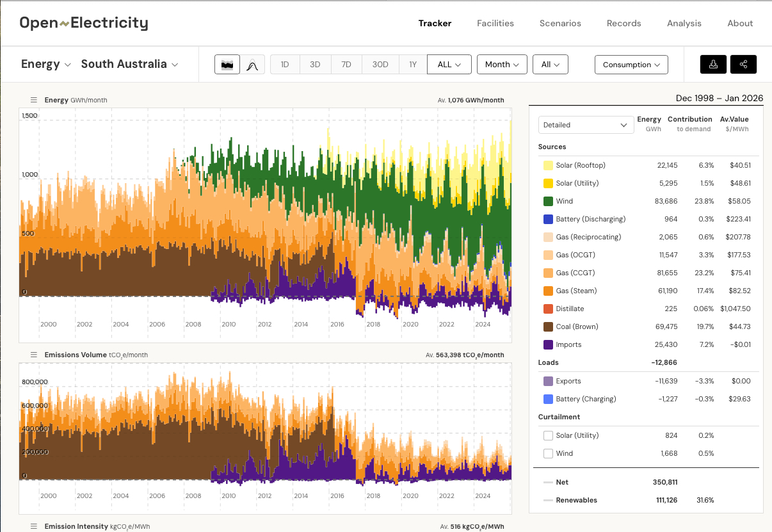Click the share icon button
The width and height of the screenshot is (772, 532).
(x=743, y=65)
